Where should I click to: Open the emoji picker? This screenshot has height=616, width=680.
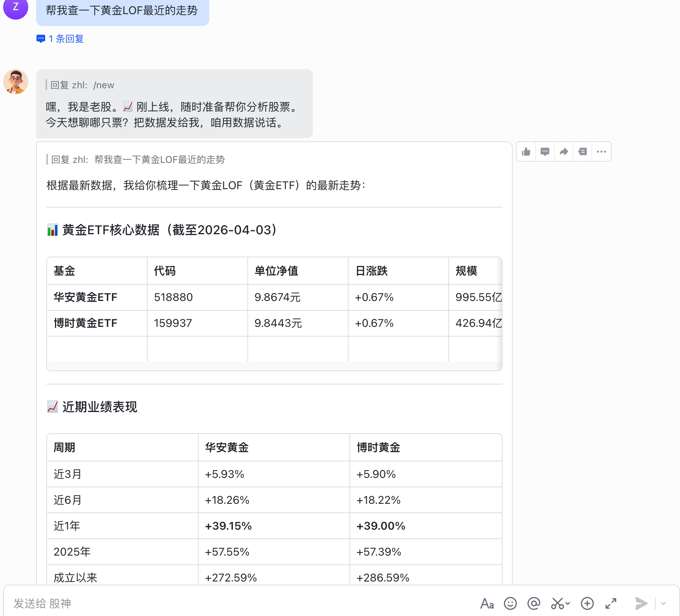pyautogui.click(x=510, y=603)
